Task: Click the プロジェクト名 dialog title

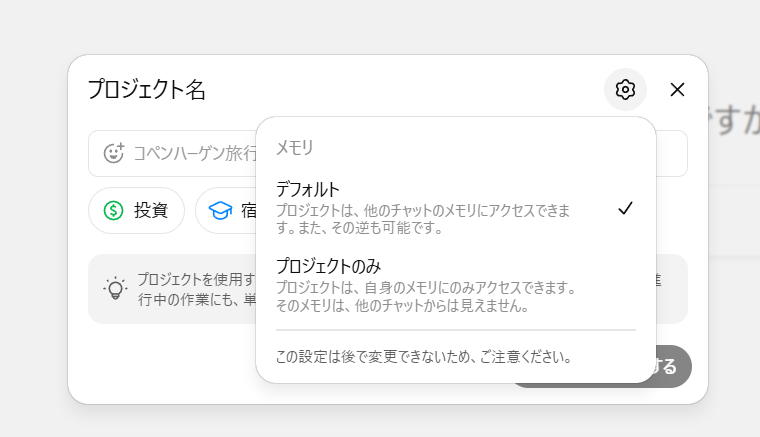Action: pos(147,90)
